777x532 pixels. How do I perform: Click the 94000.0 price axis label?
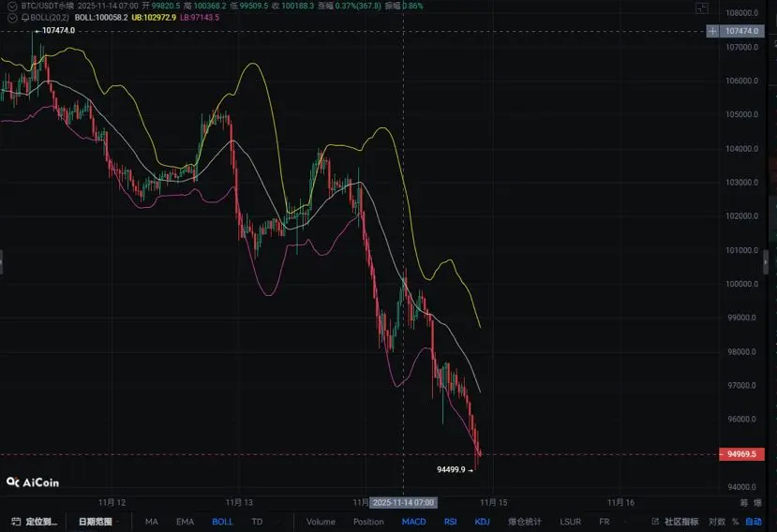coord(741,487)
